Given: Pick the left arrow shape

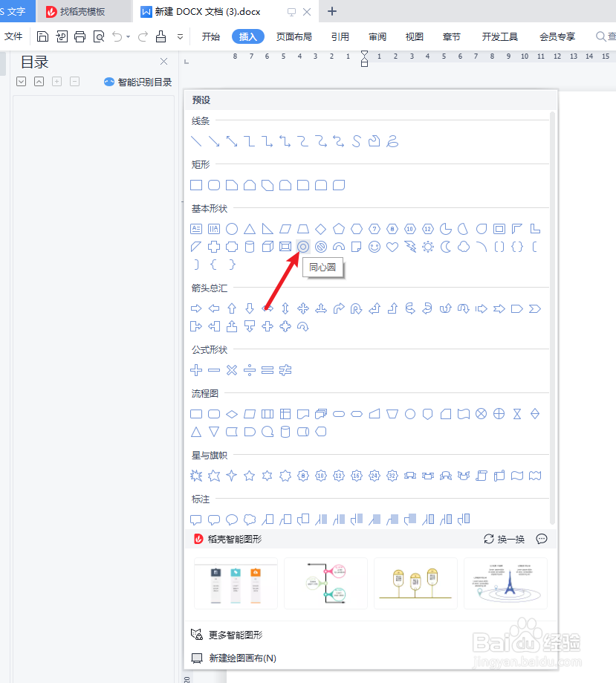Looking at the screenshot, I should tap(213, 308).
